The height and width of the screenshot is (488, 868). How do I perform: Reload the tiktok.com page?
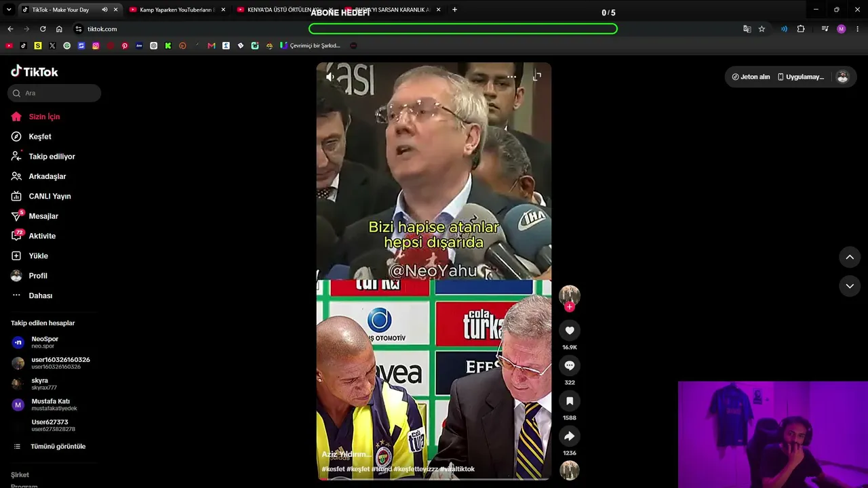tap(43, 29)
